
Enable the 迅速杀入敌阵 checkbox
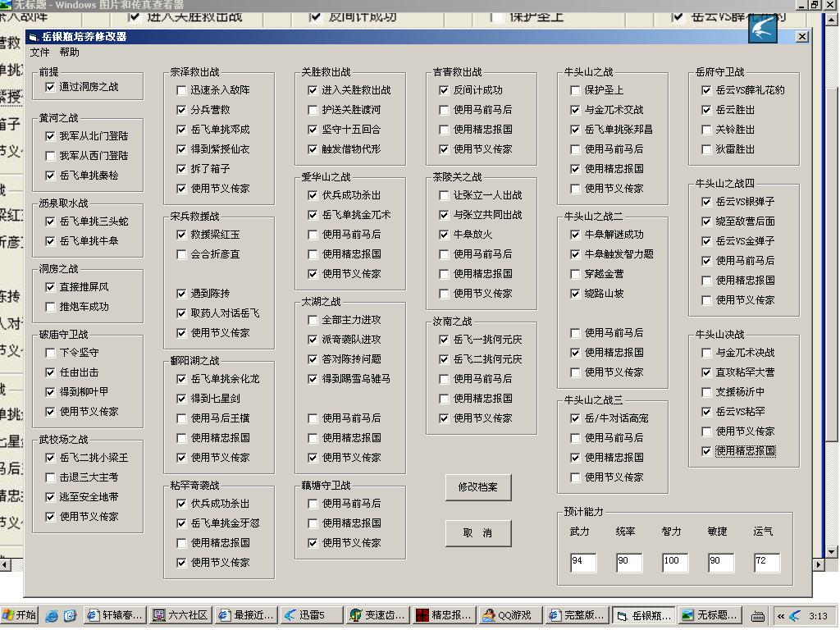pyautogui.click(x=182, y=90)
